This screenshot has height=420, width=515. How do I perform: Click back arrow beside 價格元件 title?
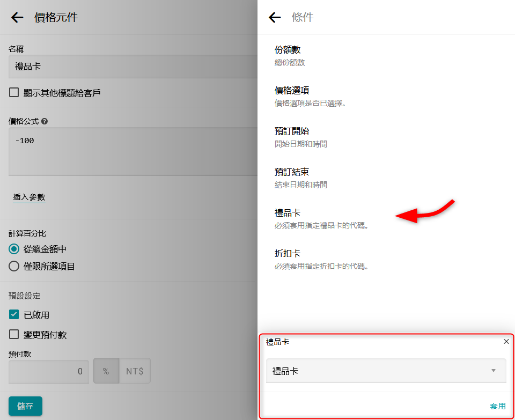17,18
